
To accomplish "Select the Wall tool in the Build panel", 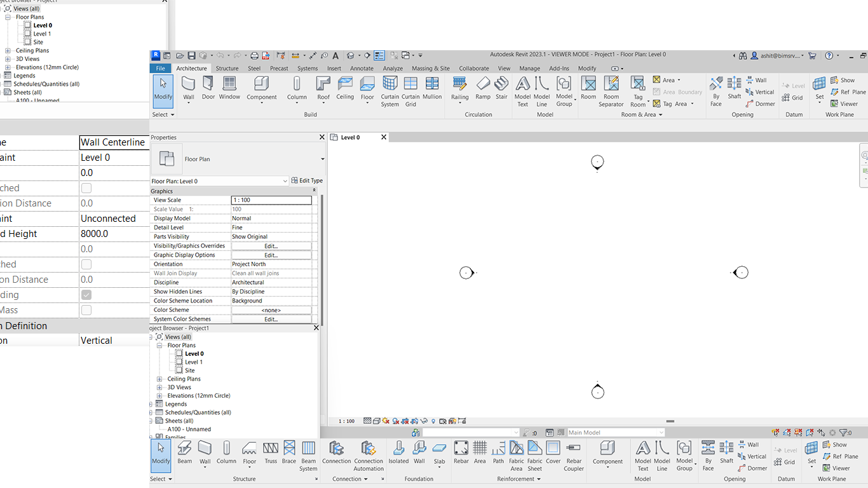I will point(188,89).
